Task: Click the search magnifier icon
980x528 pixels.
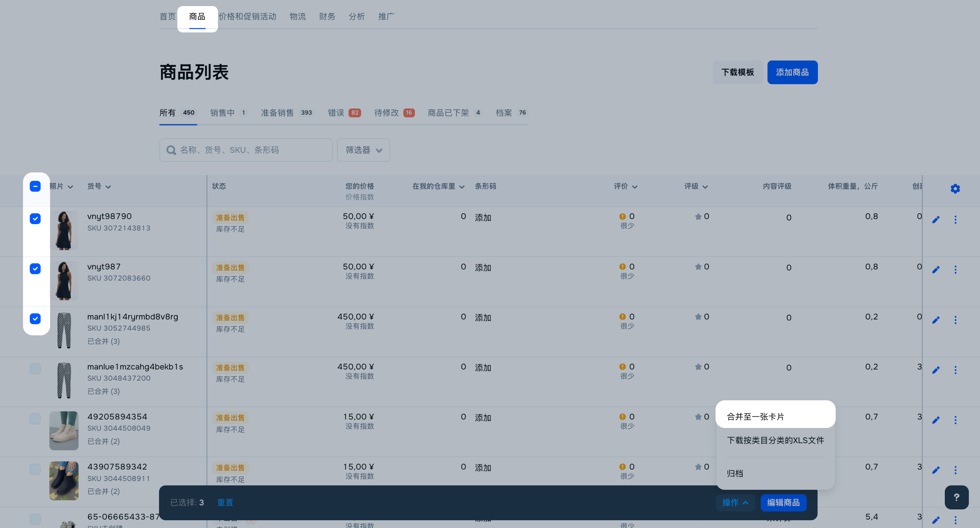Action: point(171,150)
